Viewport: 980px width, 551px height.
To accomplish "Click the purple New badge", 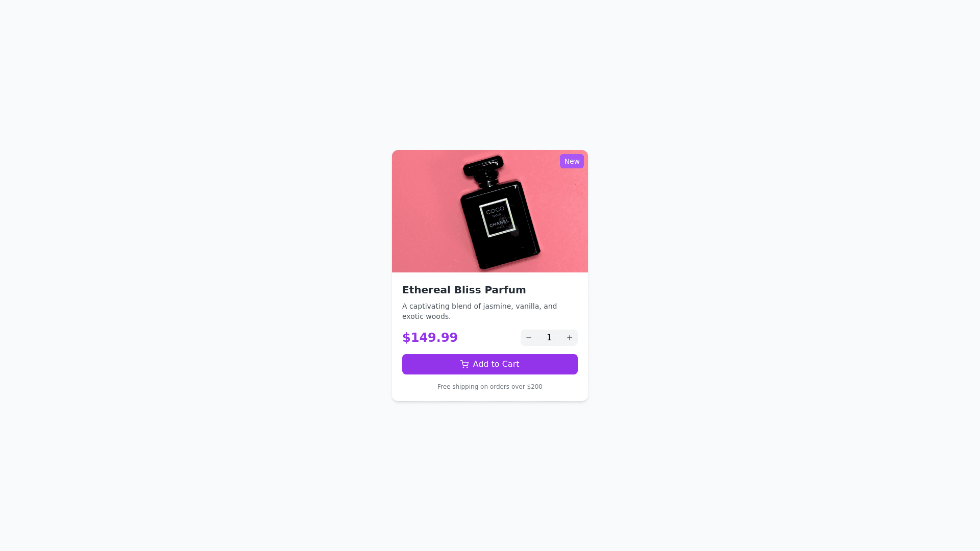I will [x=572, y=161].
